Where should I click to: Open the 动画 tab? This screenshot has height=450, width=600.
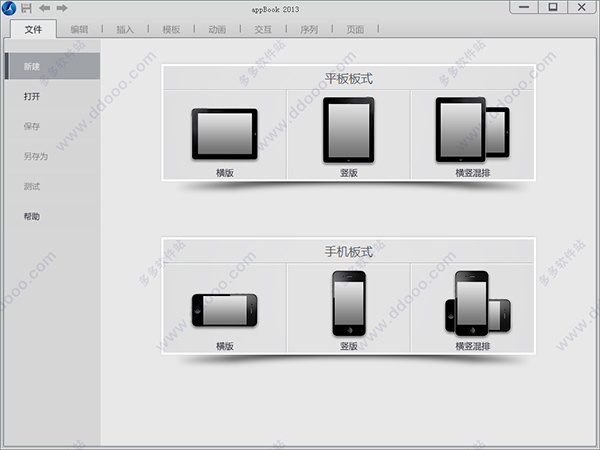tap(217, 29)
